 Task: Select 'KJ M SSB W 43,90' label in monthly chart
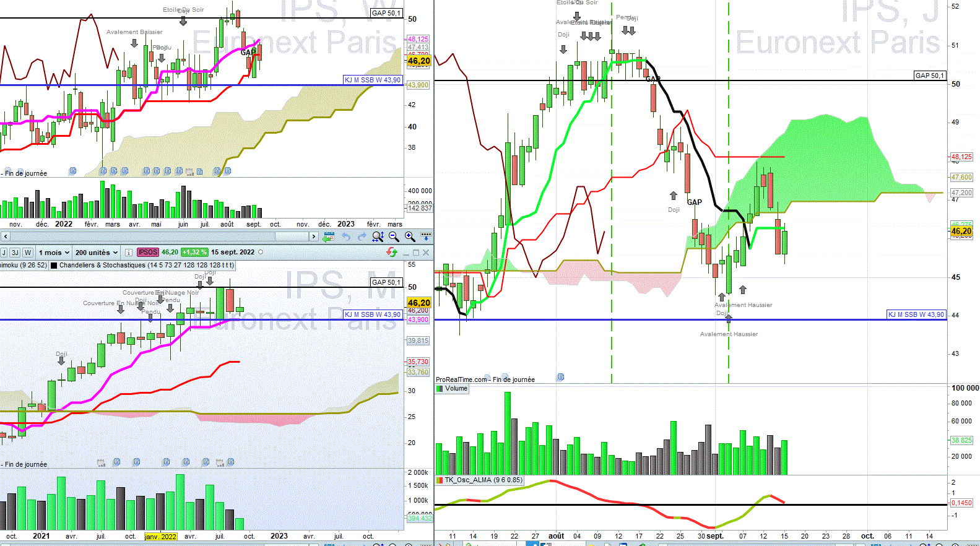tap(373, 314)
